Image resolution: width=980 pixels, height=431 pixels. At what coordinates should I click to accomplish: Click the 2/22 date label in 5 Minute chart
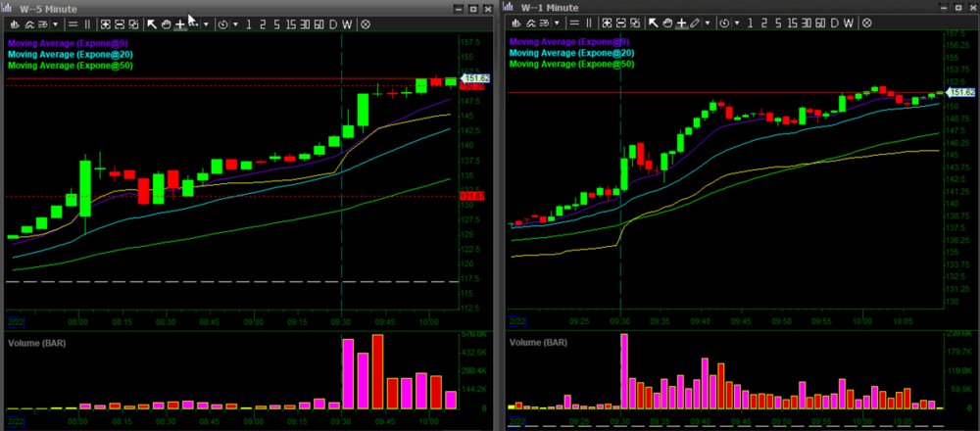pyautogui.click(x=16, y=320)
